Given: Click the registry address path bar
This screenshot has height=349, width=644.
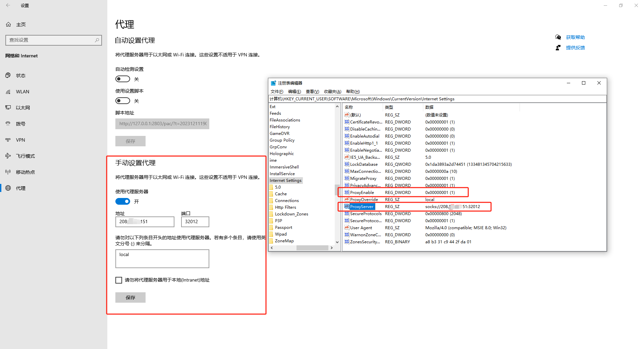Looking at the screenshot, I should (x=437, y=99).
